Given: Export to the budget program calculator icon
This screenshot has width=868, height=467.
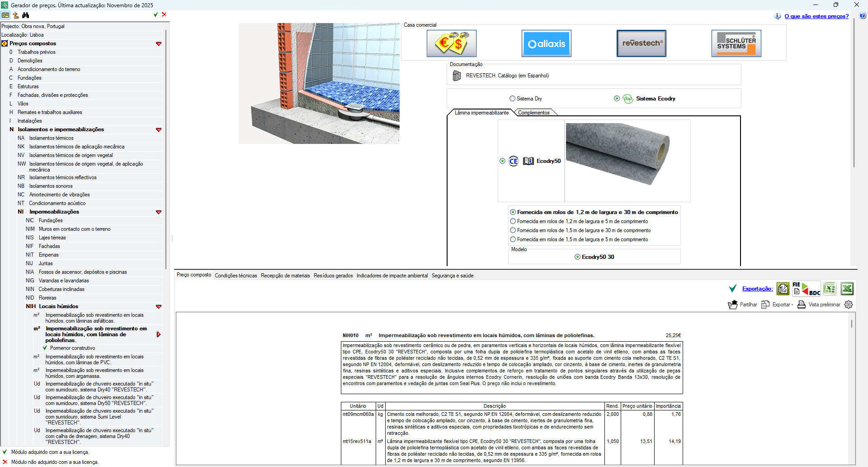Looking at the screenshot, I should click(783, 289).
